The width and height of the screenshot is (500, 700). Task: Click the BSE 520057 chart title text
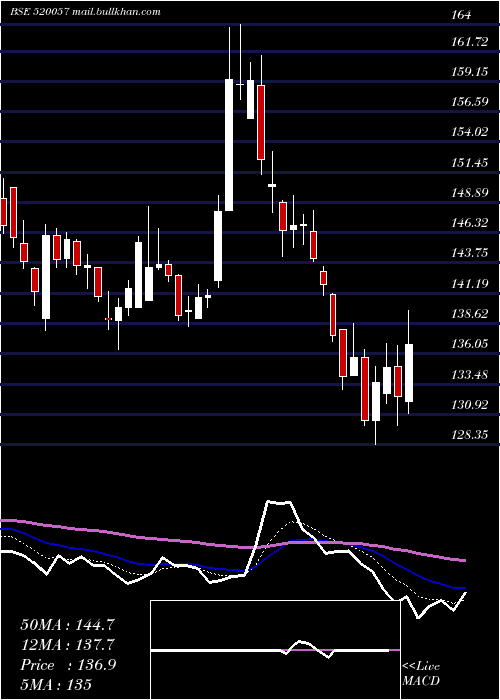pos(85,12)
